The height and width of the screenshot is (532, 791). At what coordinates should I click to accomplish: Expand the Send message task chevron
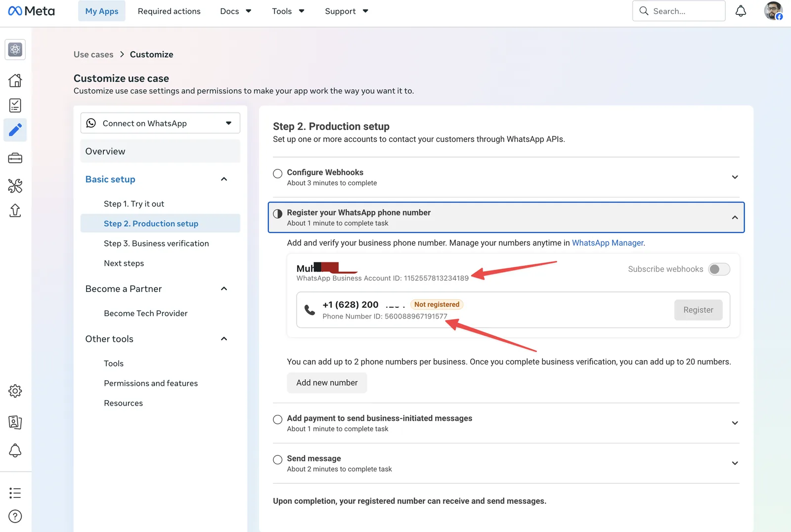[x=735, y=463]
